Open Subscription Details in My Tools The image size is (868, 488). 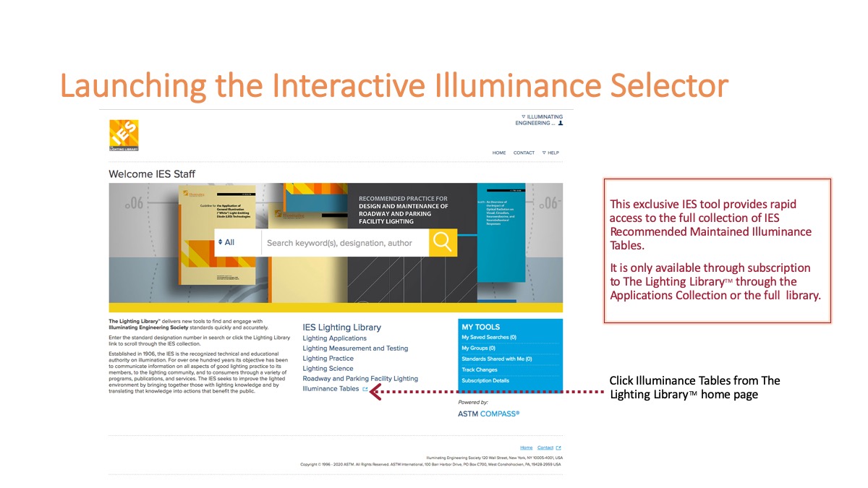485,381
